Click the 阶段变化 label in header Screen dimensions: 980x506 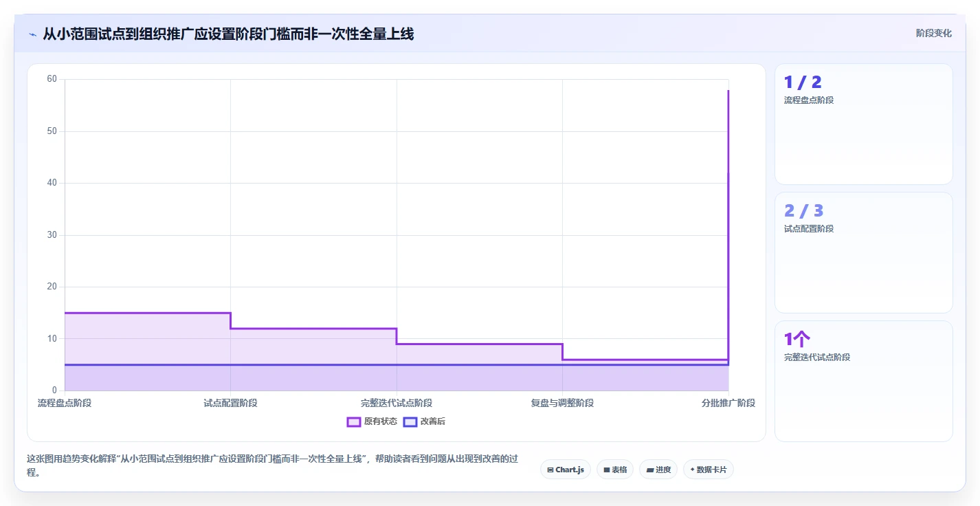pyautogui.click(x=934, y=33)
